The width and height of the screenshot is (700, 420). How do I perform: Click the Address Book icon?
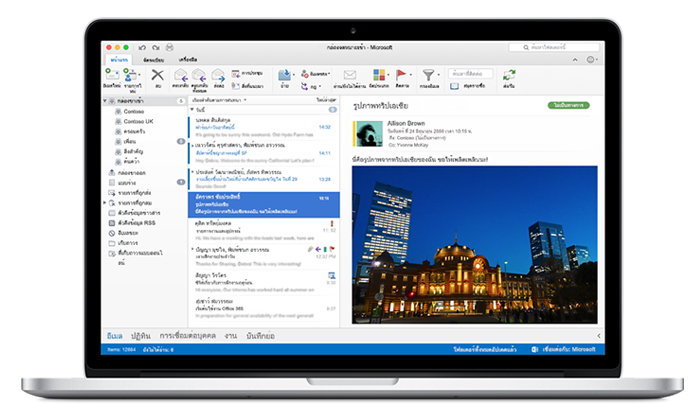tap(454, 86)
